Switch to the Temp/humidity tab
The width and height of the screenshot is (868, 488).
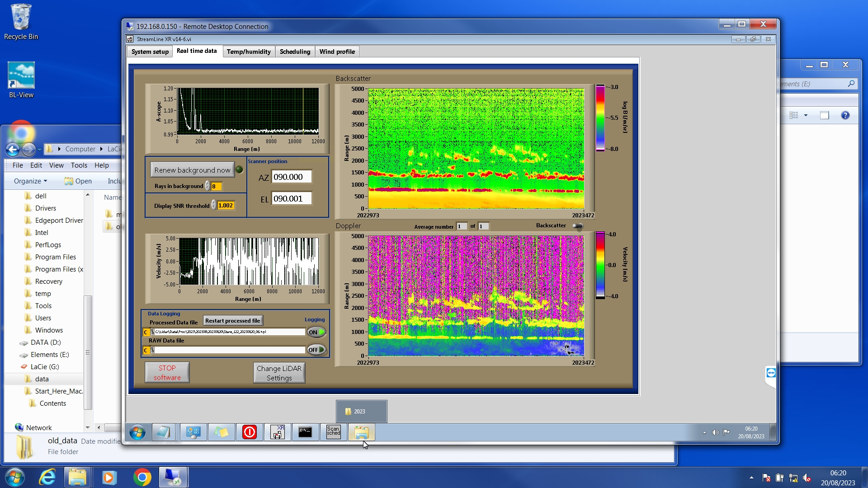pyautogui.click(x=249, y=52)
